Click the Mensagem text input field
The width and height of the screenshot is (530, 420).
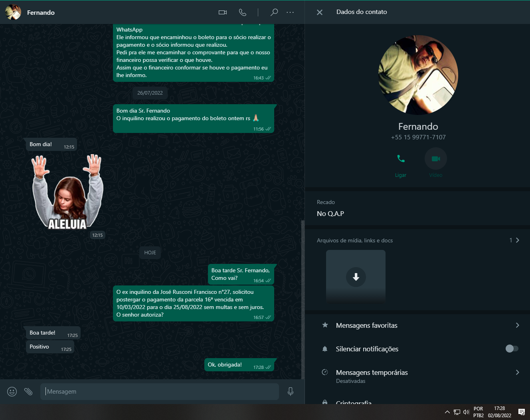point(160,392)
